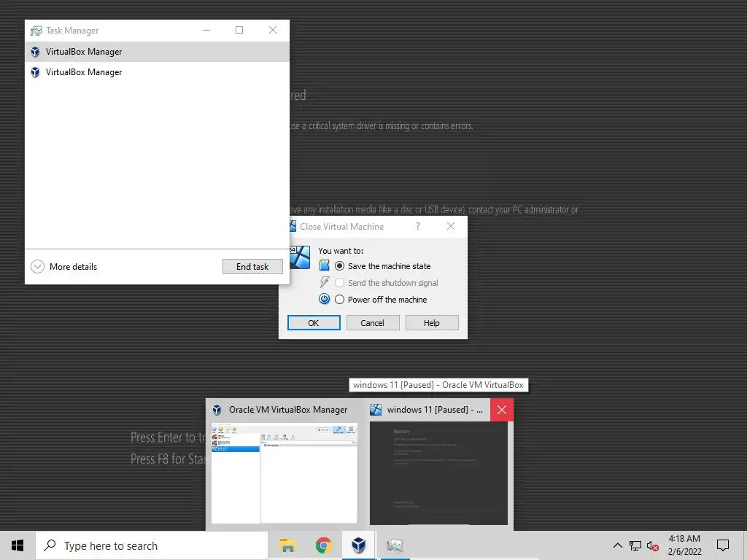Select the first VirtualBox Manager task row
The image size is (747, 560).
[158, 52]
